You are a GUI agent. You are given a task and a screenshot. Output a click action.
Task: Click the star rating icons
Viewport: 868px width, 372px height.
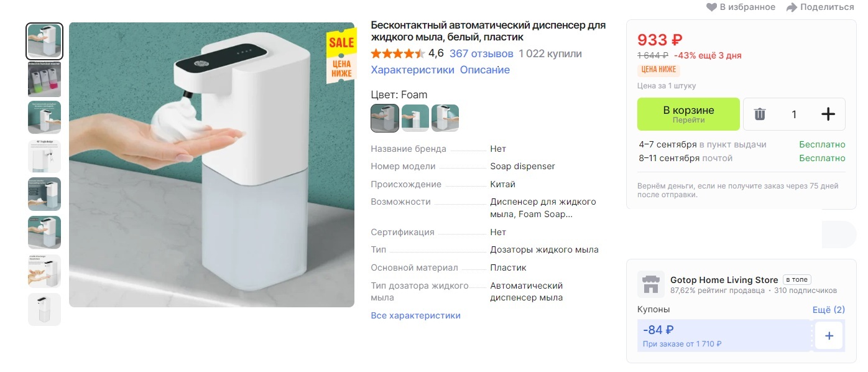pyautogui.click(x=398, y=53)
